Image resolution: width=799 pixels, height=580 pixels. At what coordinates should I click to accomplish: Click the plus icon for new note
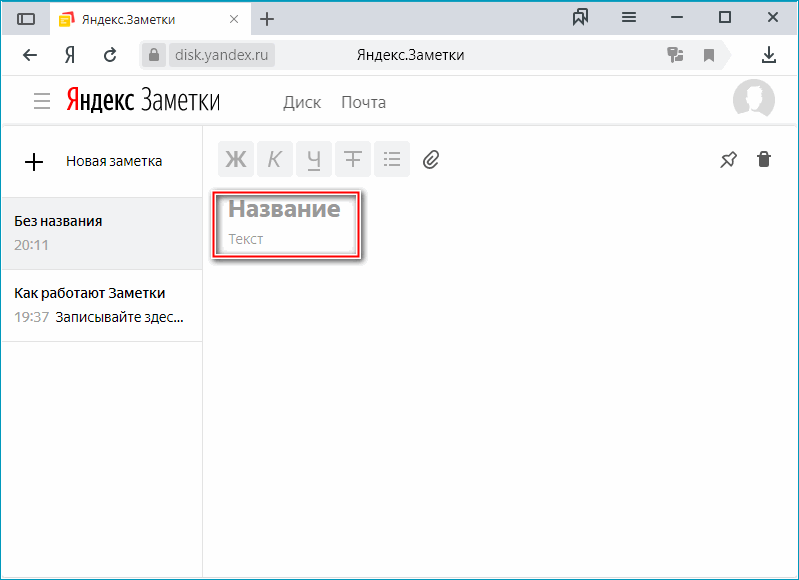click(x=34, y=162)
